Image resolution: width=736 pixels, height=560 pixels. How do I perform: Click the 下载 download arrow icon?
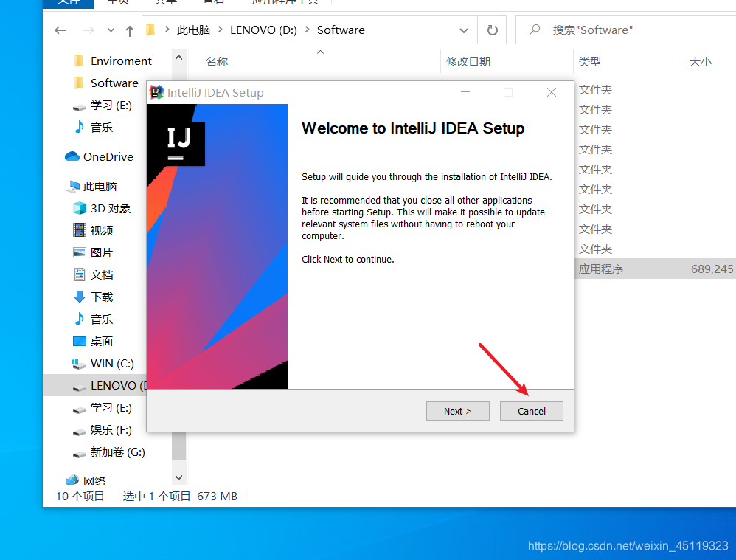[x=80, y=297]
